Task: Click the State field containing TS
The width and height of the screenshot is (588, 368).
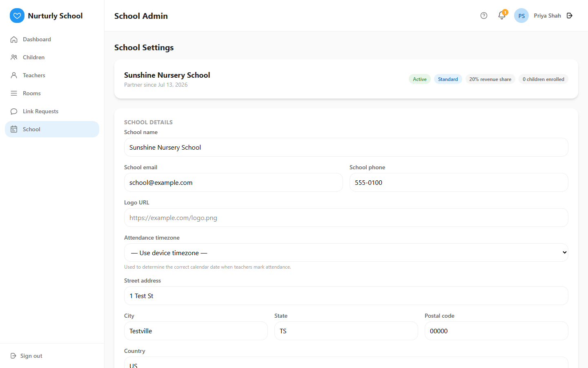Action: 346,331
